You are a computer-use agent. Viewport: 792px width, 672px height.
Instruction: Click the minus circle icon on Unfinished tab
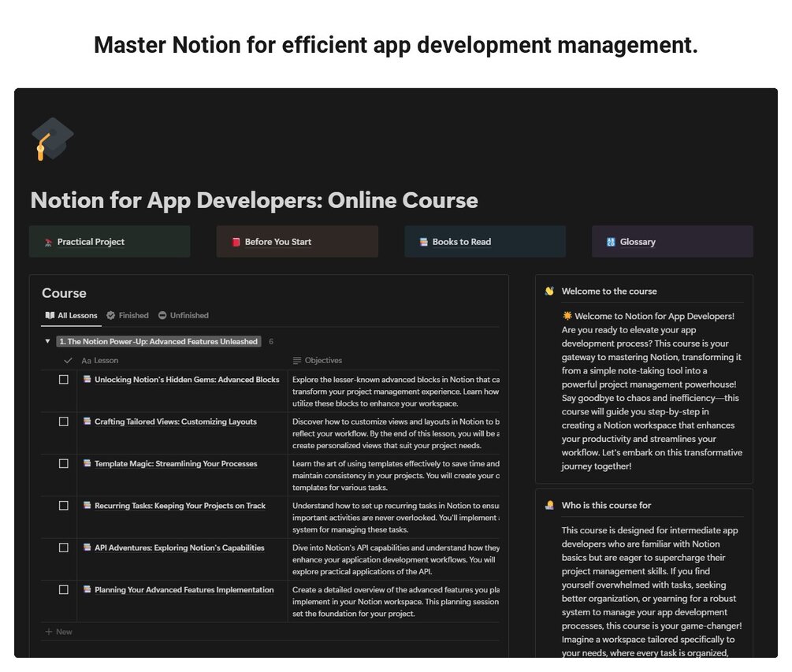pyautogui.click(x=162, y=316)
